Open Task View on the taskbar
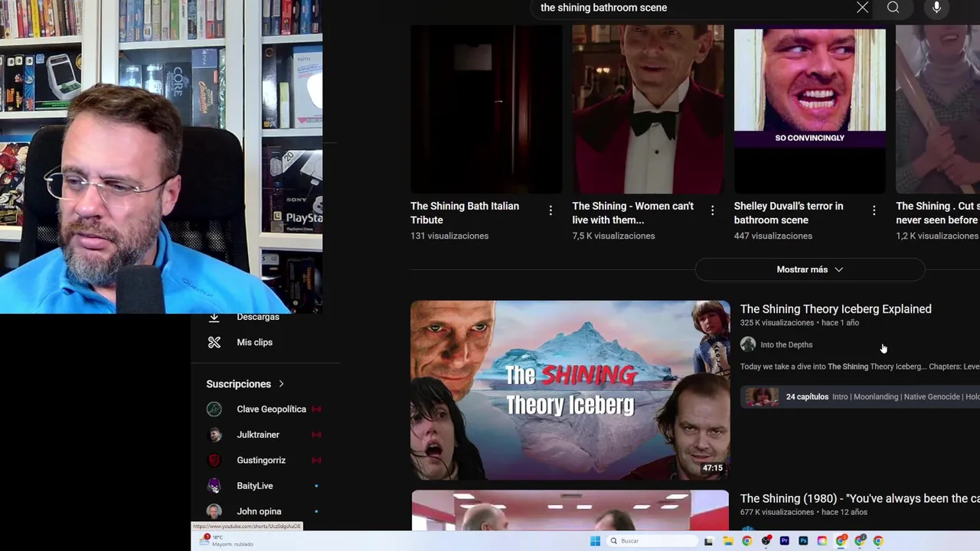Viewport: 980px width, 551px height. [709, 541]
